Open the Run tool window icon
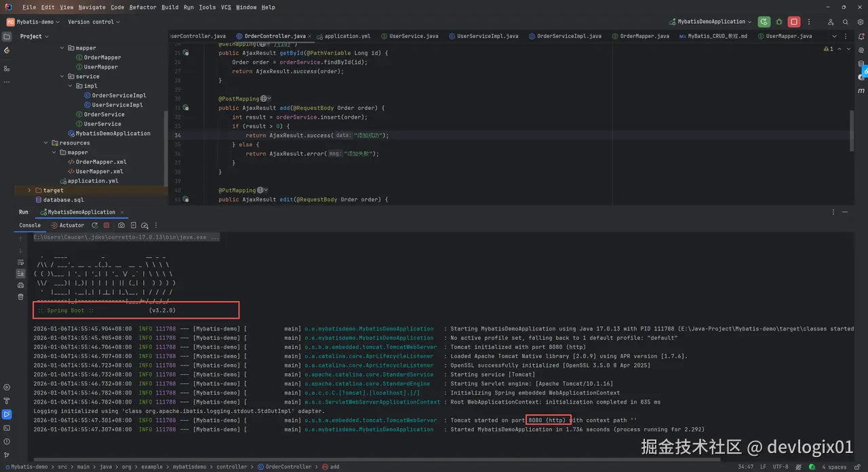868x472 pixels. point(7,414)
